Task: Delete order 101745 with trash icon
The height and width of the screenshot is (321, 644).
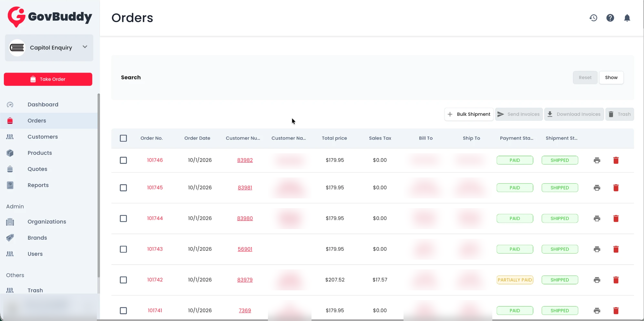Action: click(616, 188)
